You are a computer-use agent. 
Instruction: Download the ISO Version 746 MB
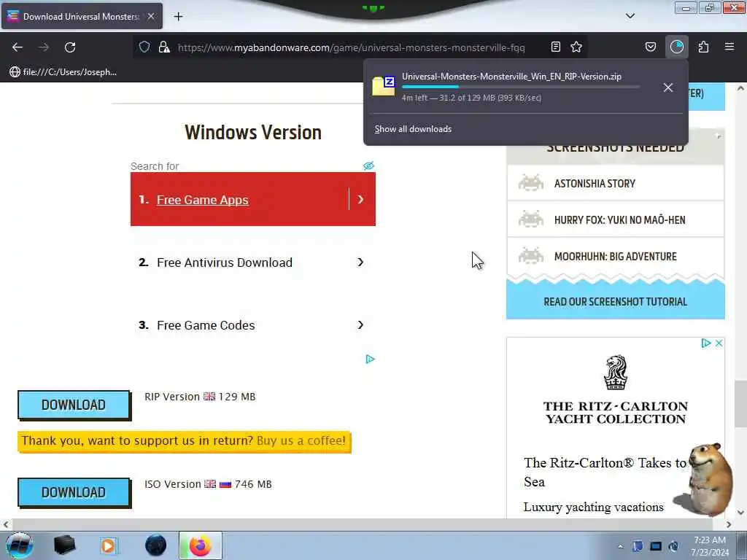click(x=74, y=492)
